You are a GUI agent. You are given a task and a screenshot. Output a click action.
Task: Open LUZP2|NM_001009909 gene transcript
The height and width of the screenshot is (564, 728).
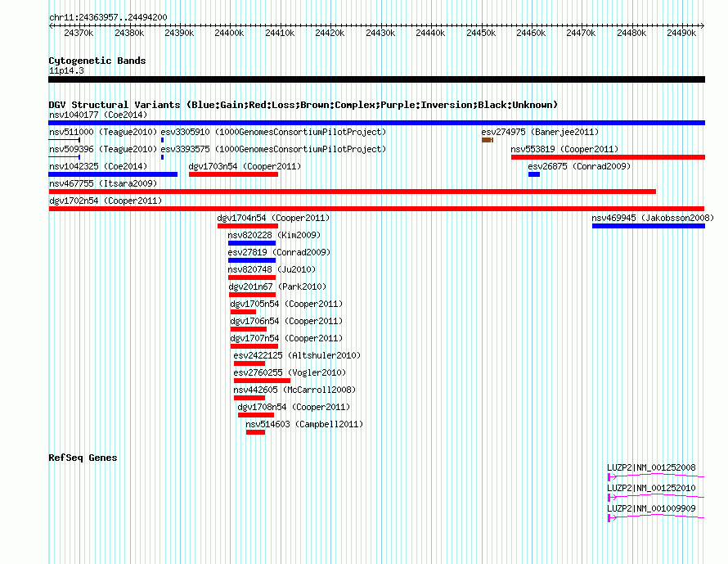point(655,513)
